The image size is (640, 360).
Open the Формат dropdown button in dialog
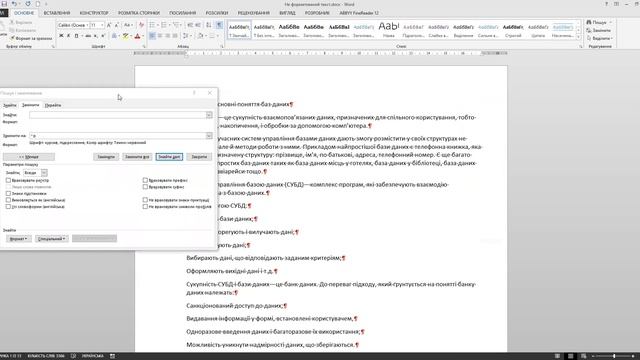pos(18,239)
